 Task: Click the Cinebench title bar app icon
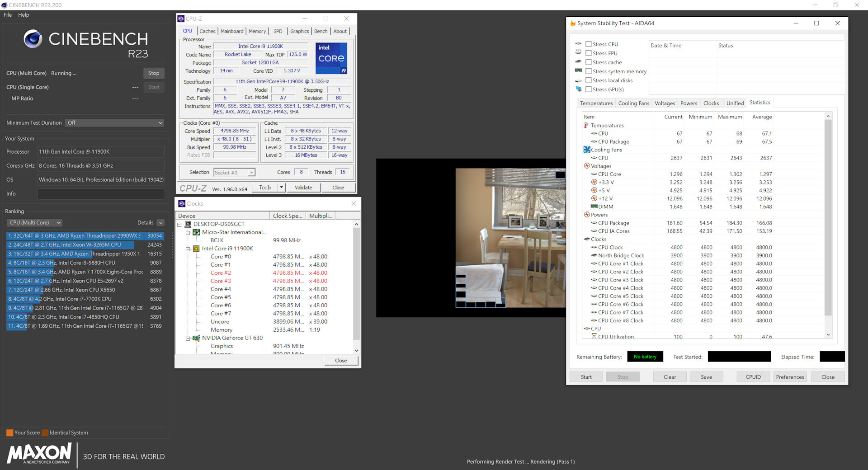point(5,5)
